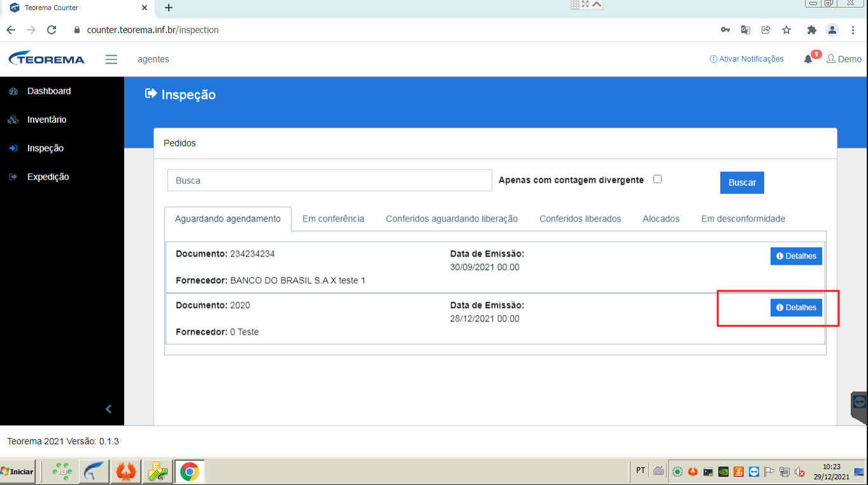This screenshot has width=868, height=485.
Task: Click the agentes text in the header
Action: pos(153,59)
